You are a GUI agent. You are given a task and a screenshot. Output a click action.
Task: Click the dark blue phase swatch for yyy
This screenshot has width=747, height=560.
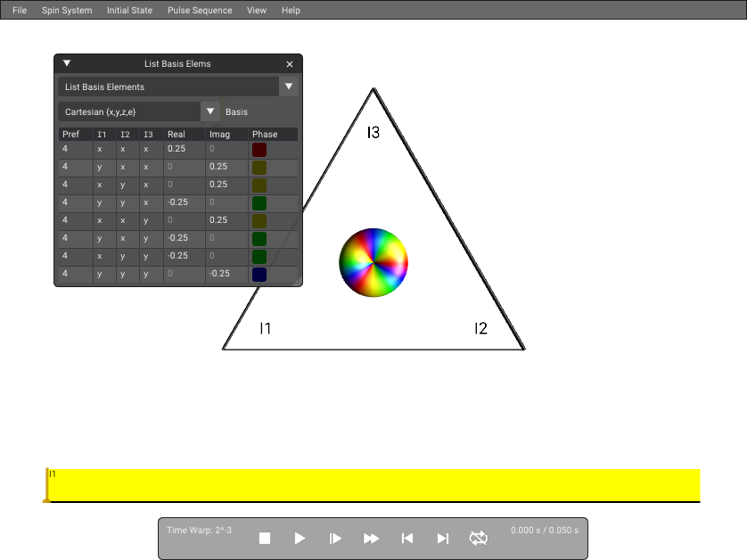(259, 275)
